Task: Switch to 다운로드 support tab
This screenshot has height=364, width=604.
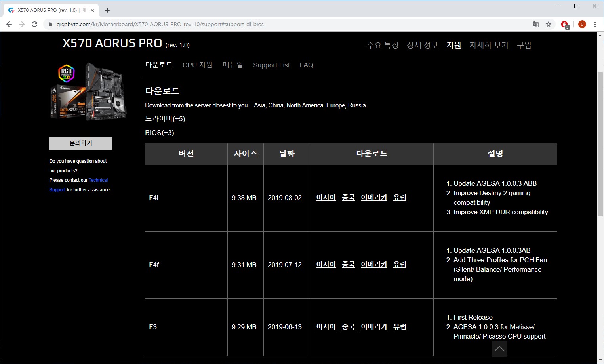Action: [x=159, y=65]
